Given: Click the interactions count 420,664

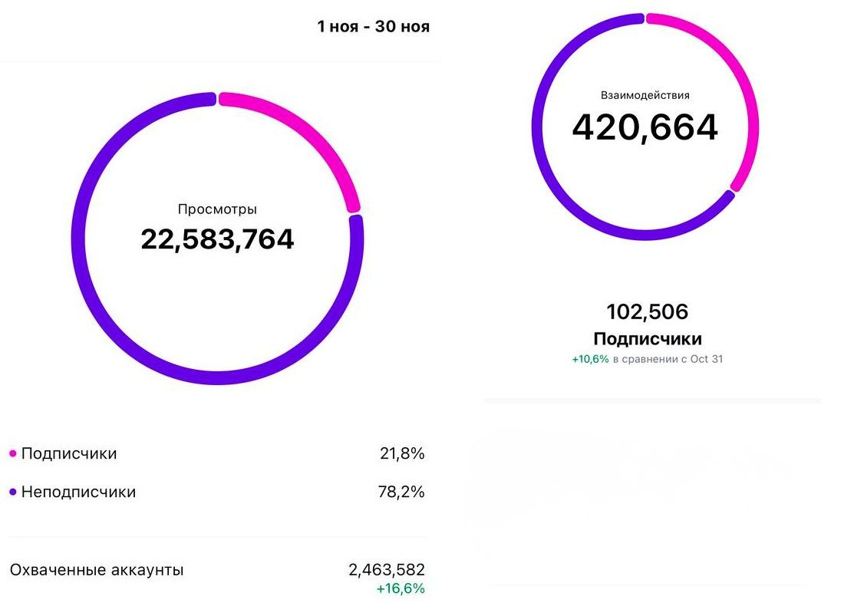Looking at the screenshot, I should pyautogui.click(x=645, y=127).
